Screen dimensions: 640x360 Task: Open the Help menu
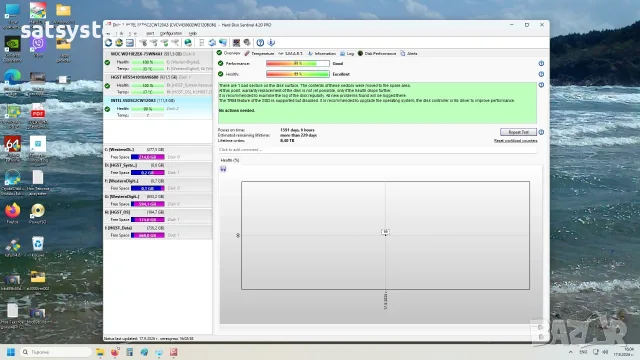(x=193, y=33)
